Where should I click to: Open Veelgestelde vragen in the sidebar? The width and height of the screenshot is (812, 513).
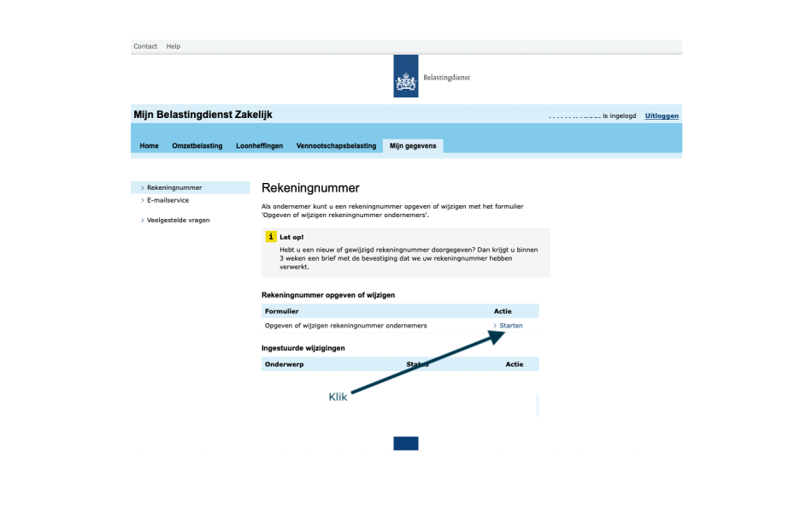click(x=178, y=221)
